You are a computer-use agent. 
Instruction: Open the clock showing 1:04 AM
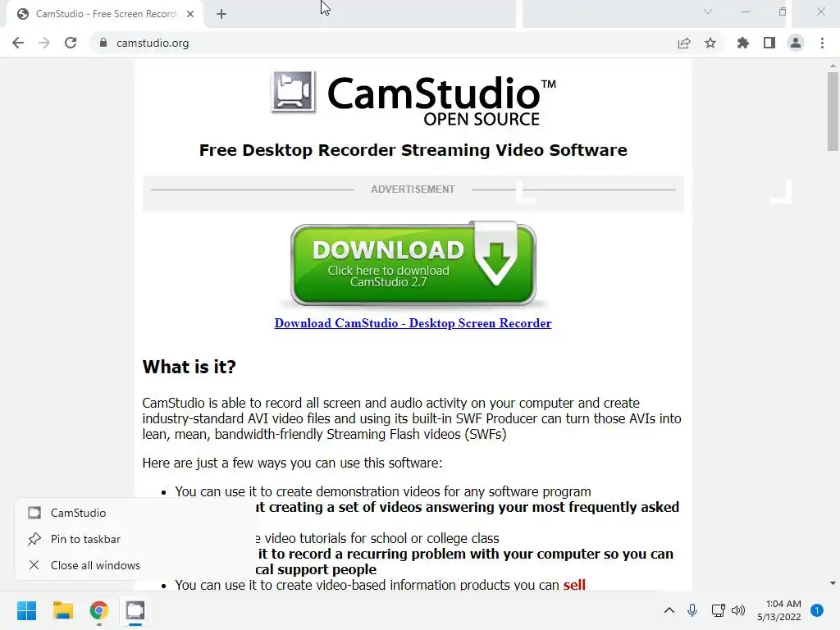779,610
